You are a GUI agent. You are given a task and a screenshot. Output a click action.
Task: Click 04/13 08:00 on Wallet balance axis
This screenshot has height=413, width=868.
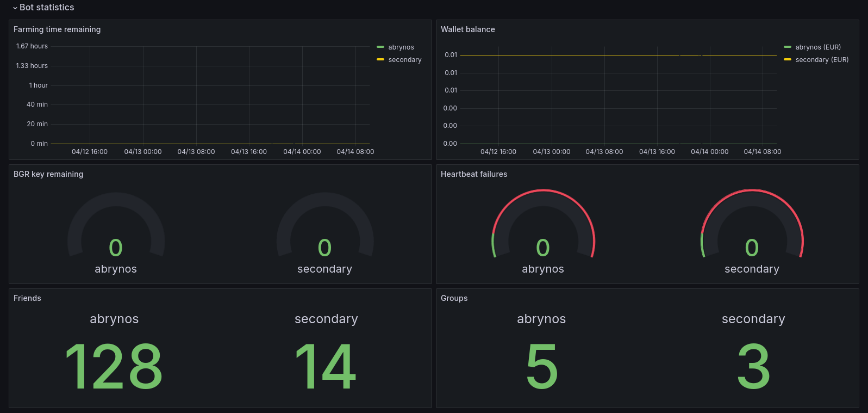point(604,152)
